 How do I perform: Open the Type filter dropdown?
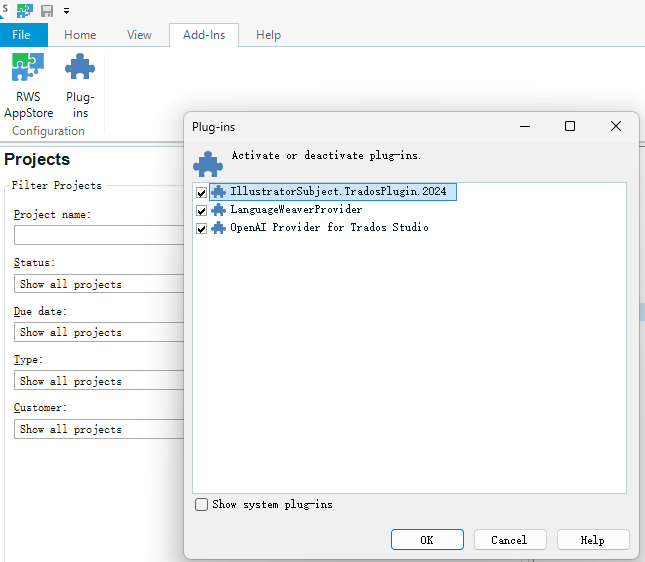click(x=99, y=381)
